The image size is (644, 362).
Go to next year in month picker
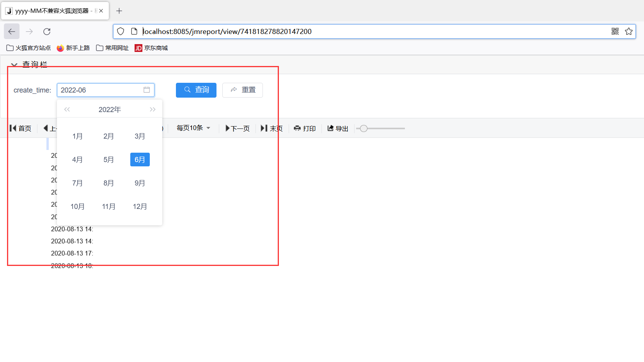point(153,109)
